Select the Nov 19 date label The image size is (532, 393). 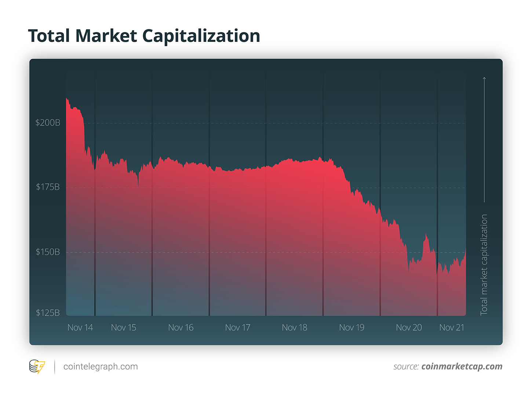pyautogui.click(x=351, y=327)
